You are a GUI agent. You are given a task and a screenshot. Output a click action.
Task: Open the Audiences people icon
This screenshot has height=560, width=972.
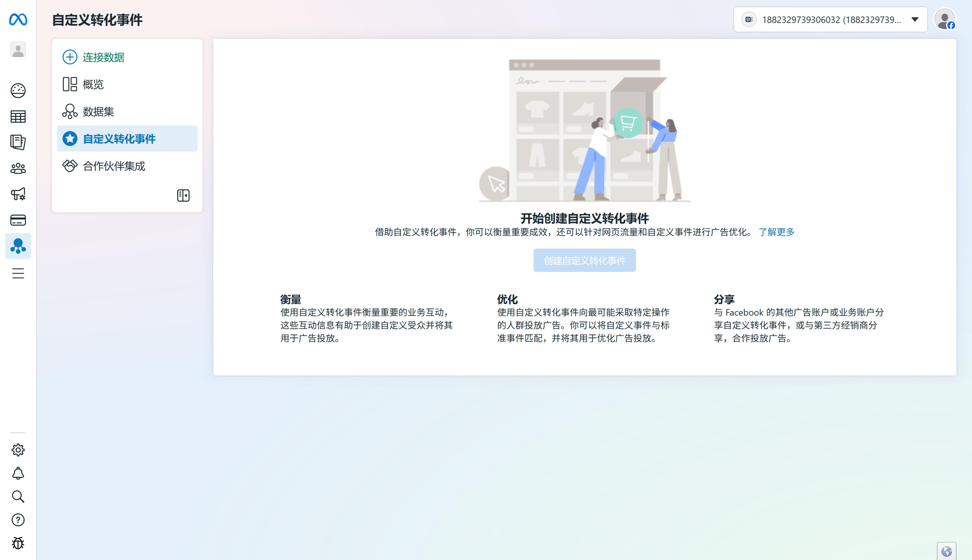18,168
